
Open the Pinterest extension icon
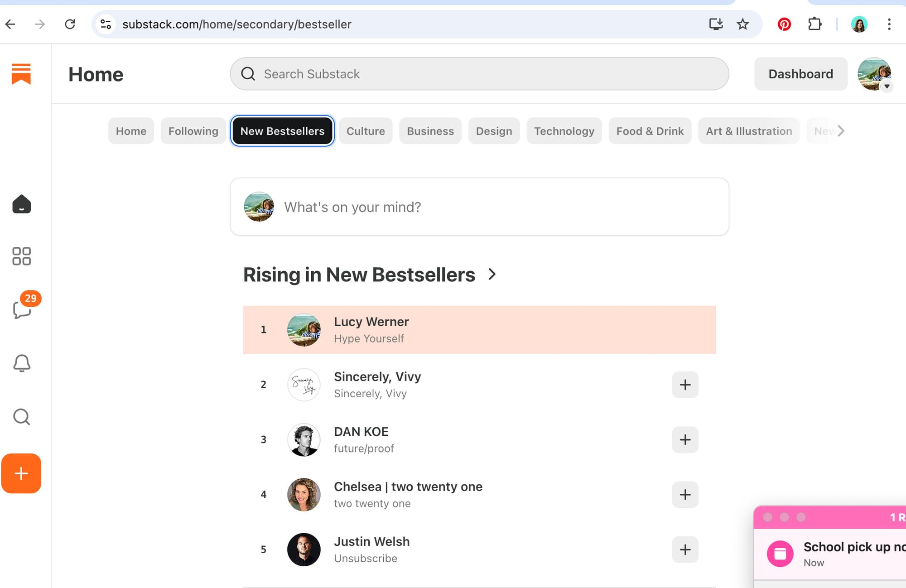(x=784, y=24)
